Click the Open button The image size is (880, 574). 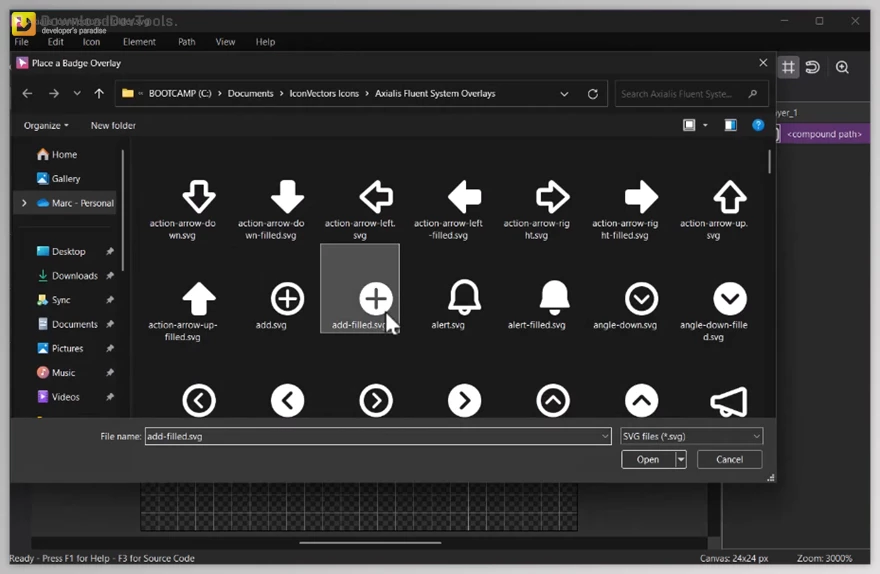point(647,460)
